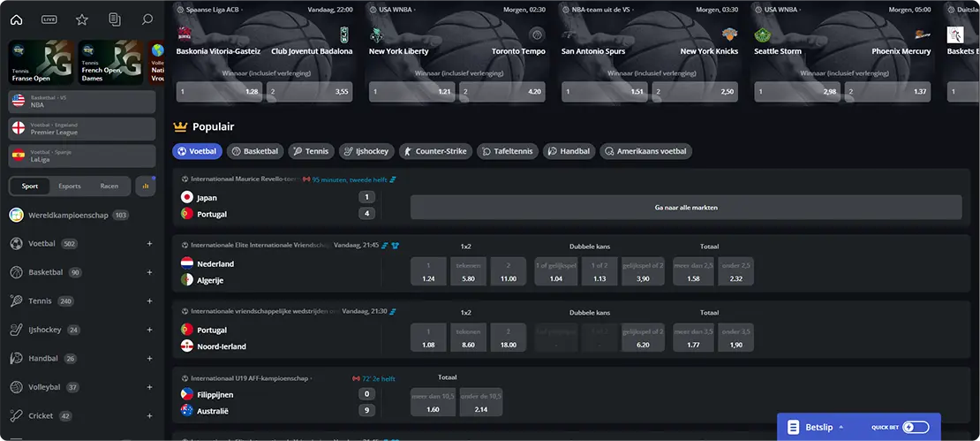980x441 pixels.
Task: Toggle the Quick Bet switch
Action: click(916, 427)
